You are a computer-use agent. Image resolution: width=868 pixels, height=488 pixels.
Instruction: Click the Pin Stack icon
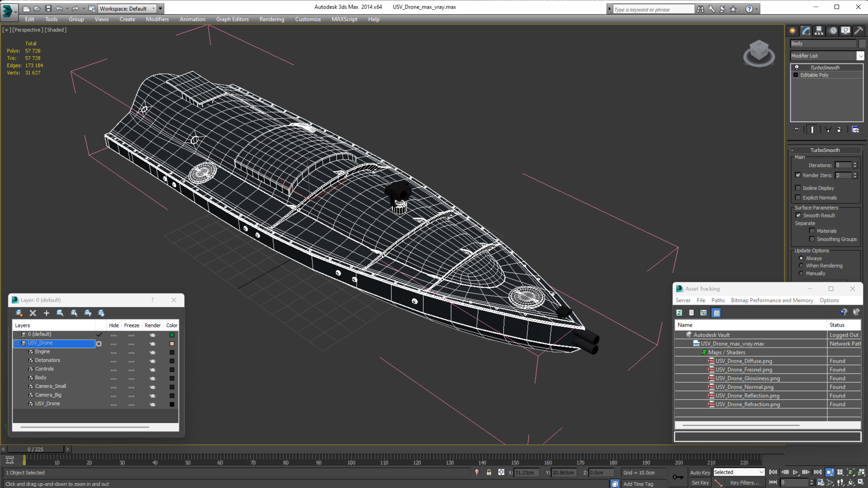(x=796, y=129)
